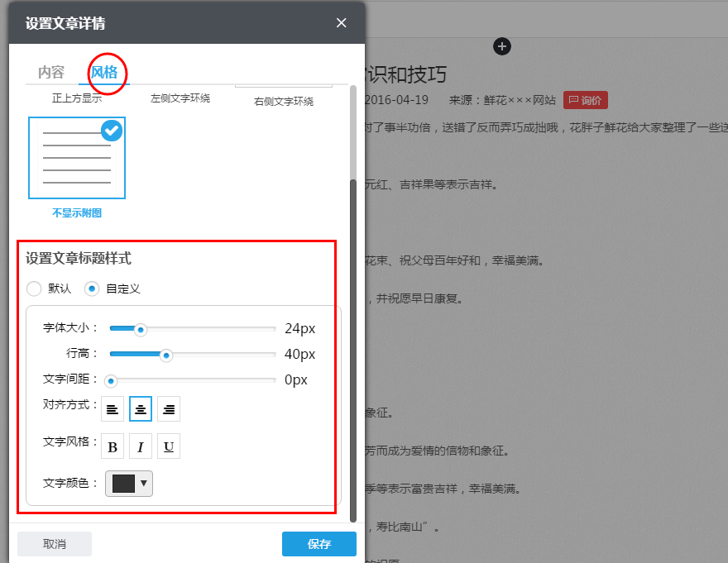Select the 自定义 (custom) title style radio button

tap(91, 289)
